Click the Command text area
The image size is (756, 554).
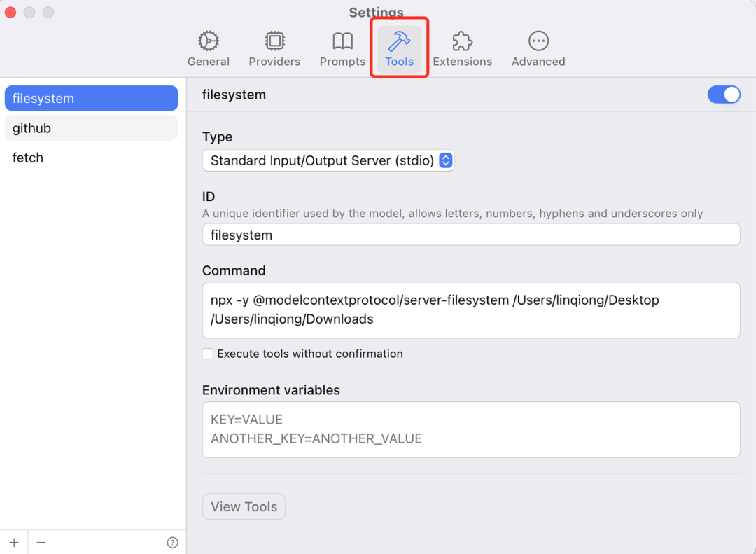tap(470, 310)
